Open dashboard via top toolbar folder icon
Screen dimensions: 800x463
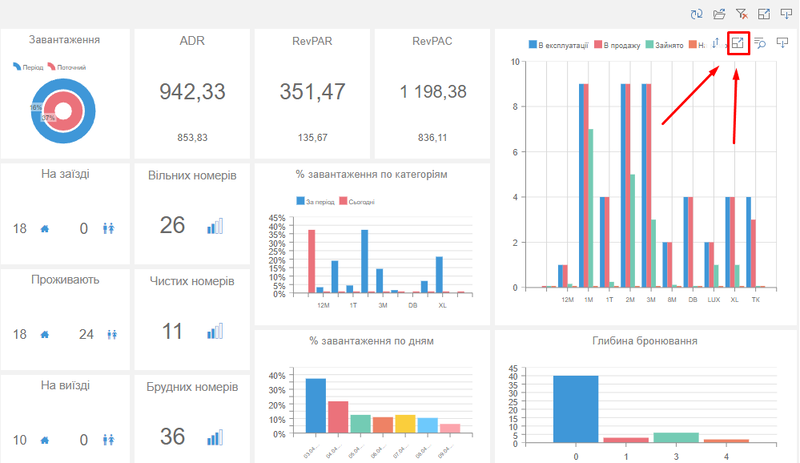[x=719, y=13]
